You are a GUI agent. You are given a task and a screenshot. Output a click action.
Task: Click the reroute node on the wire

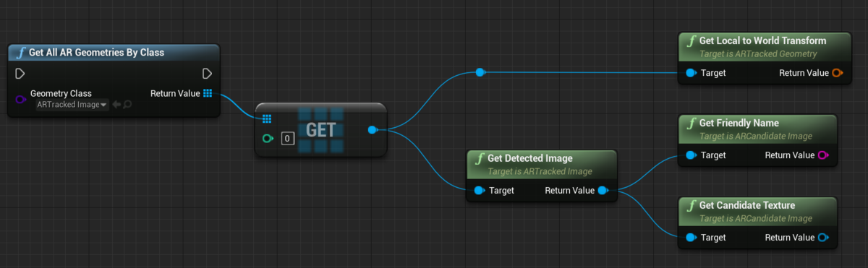(480, 72)
